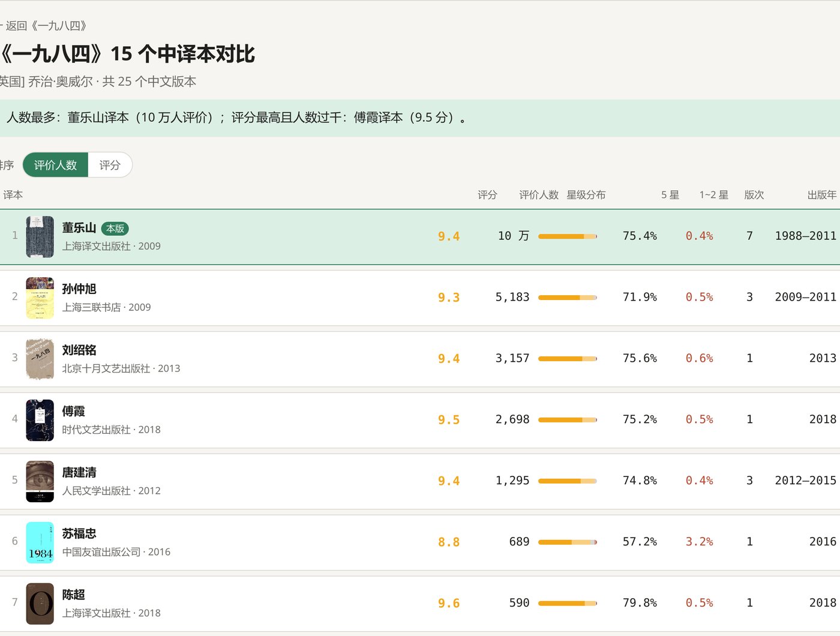Click 中国友谊出版公司 · 2016 publisher text
840x636 pixels.
116,552
